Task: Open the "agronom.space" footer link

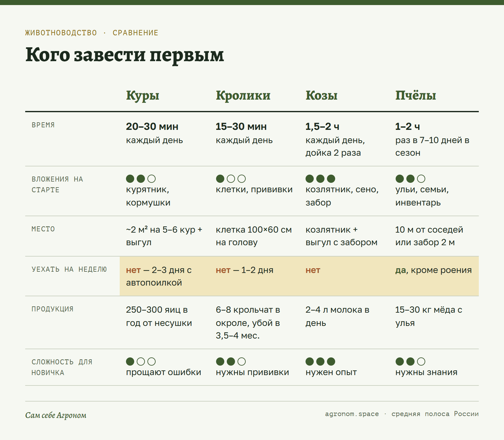Action: pos(352,414)
